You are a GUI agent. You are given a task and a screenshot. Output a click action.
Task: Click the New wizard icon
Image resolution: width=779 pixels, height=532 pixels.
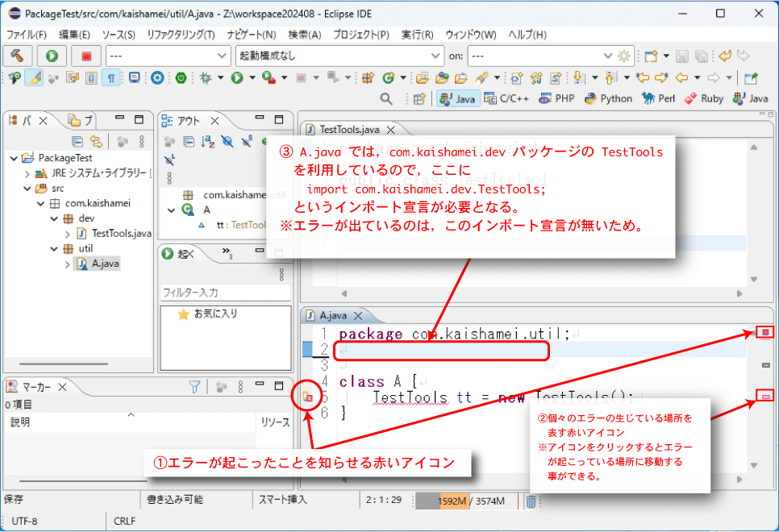coord(650,56)
